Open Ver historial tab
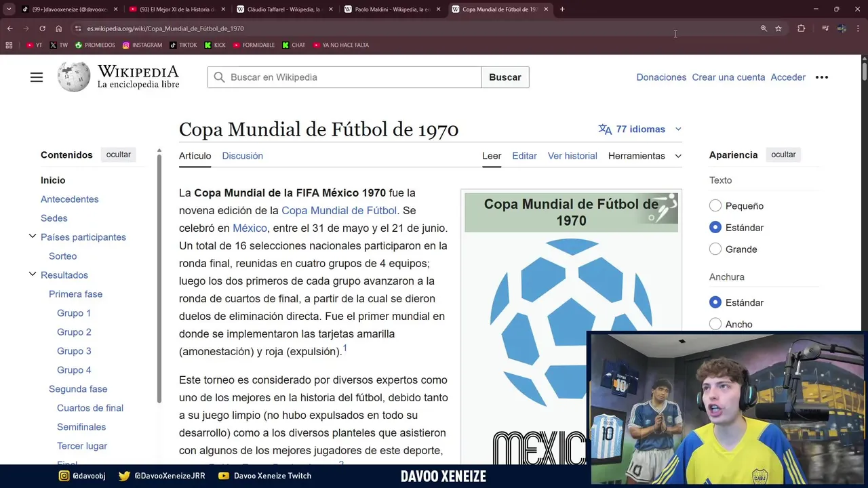Viewport: 868px width, 488px height. [x=572, y=156]
